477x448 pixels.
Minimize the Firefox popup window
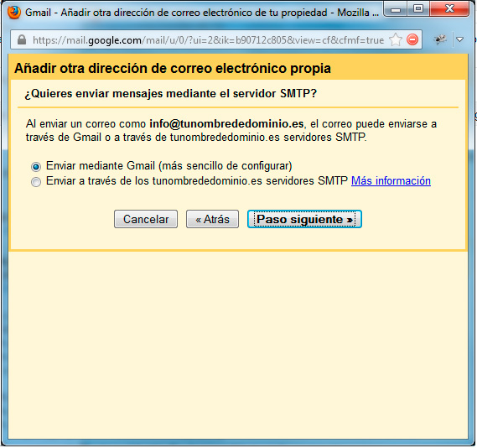[395, 9]
